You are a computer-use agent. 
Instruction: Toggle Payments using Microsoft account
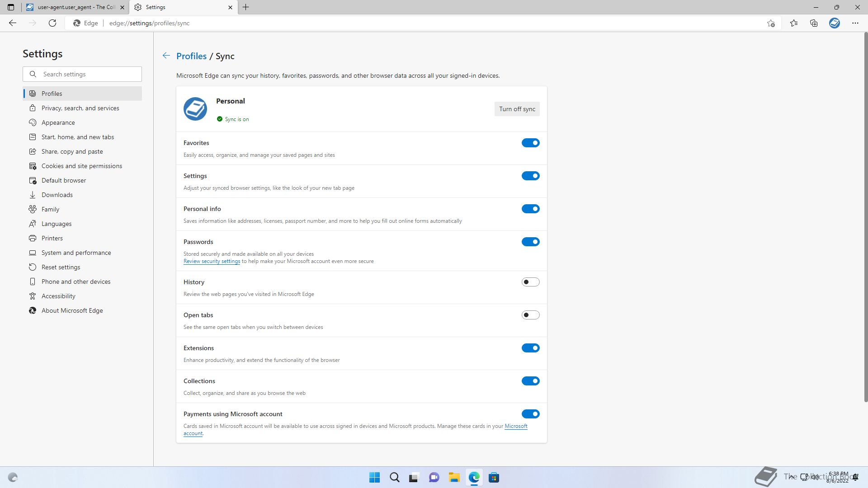[x=531, y=414]
